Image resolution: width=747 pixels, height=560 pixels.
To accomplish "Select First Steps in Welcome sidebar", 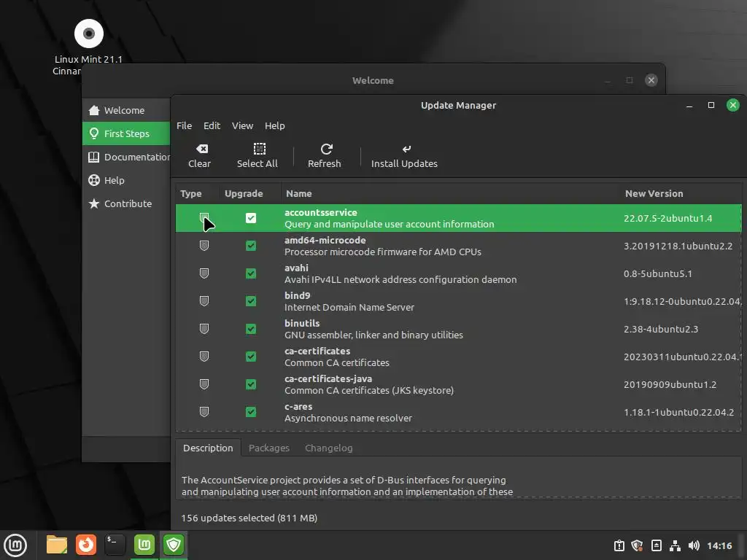I will [x=125, y=133].
